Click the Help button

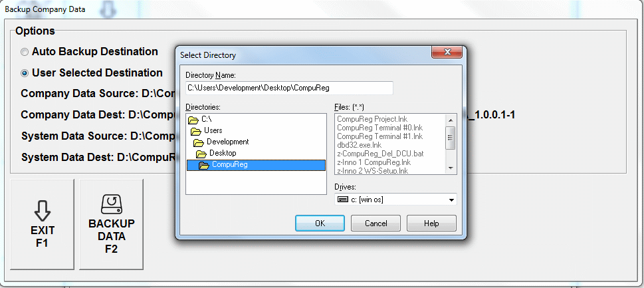431,223
